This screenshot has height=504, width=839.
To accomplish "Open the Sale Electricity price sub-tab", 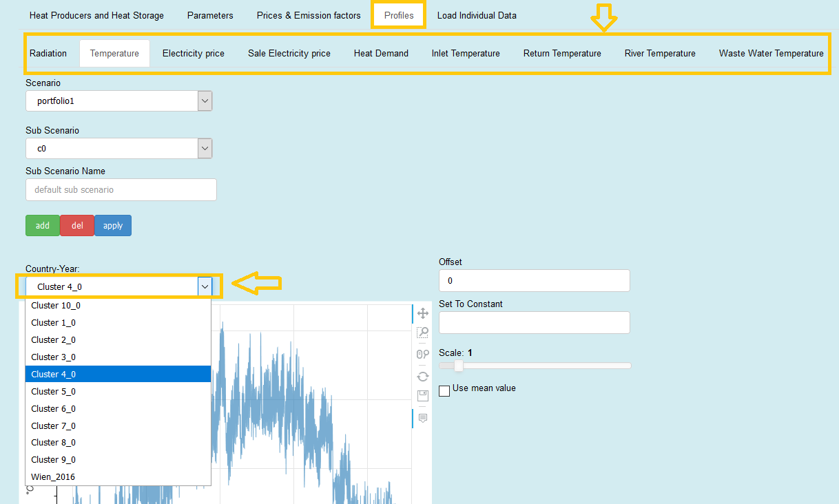I will pyautogui.click(x=289, y=53).
